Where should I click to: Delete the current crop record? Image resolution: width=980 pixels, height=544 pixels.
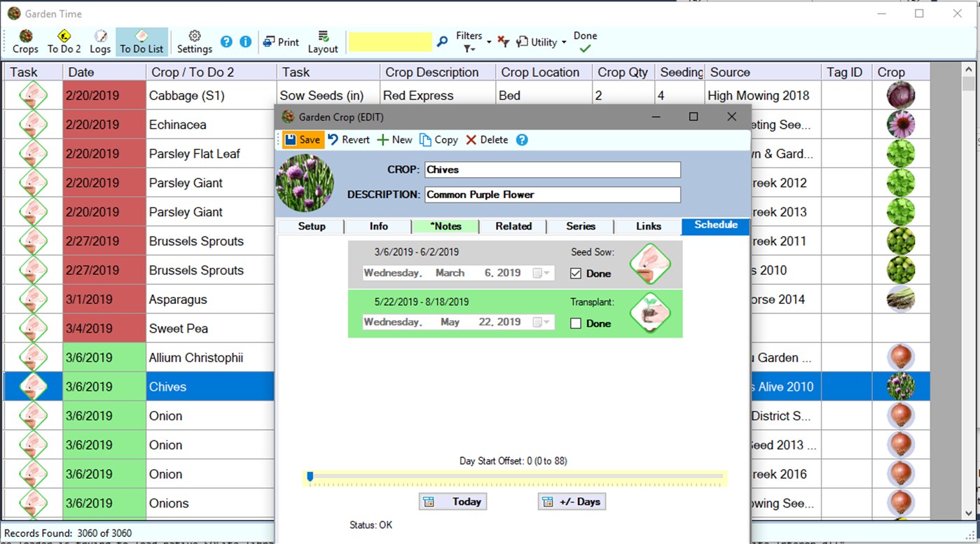(x=486, y=139)
